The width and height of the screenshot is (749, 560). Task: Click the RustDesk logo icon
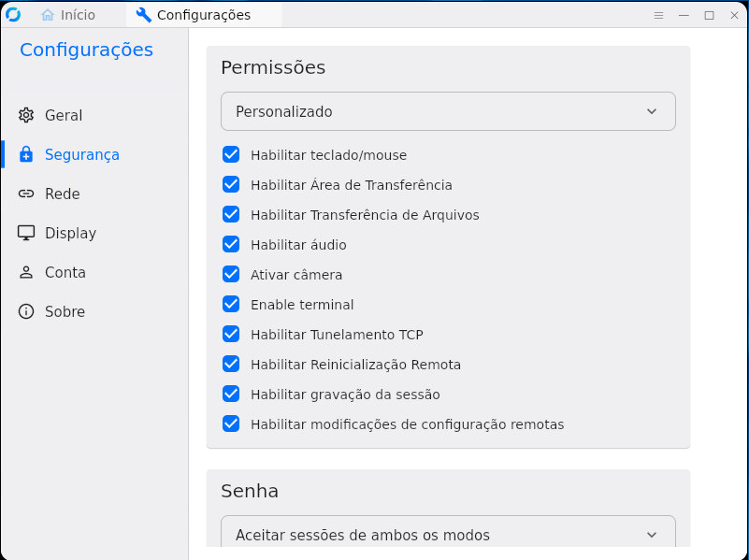pyautogui.click(x=13, y=15)
